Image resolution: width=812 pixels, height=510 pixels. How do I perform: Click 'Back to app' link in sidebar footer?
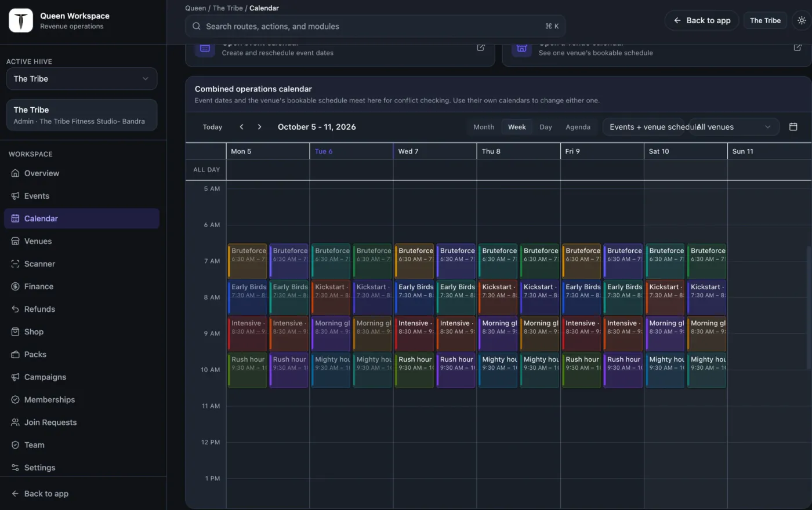tap(40, 494)
